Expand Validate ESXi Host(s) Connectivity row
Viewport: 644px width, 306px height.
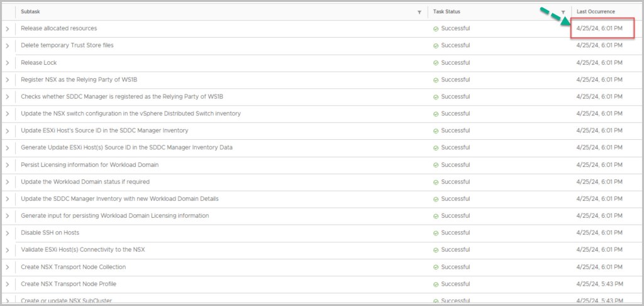click(x=8, y=250)
